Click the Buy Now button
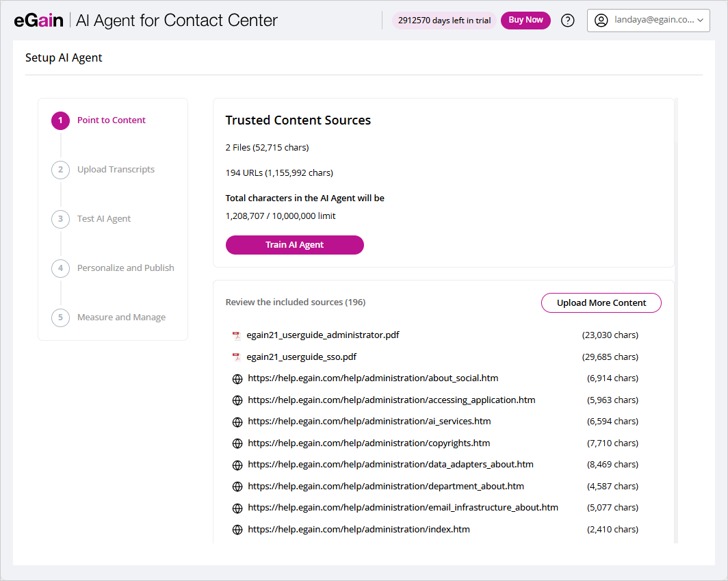Viewport: 728px width, 581px height. (x=525, y=21)
